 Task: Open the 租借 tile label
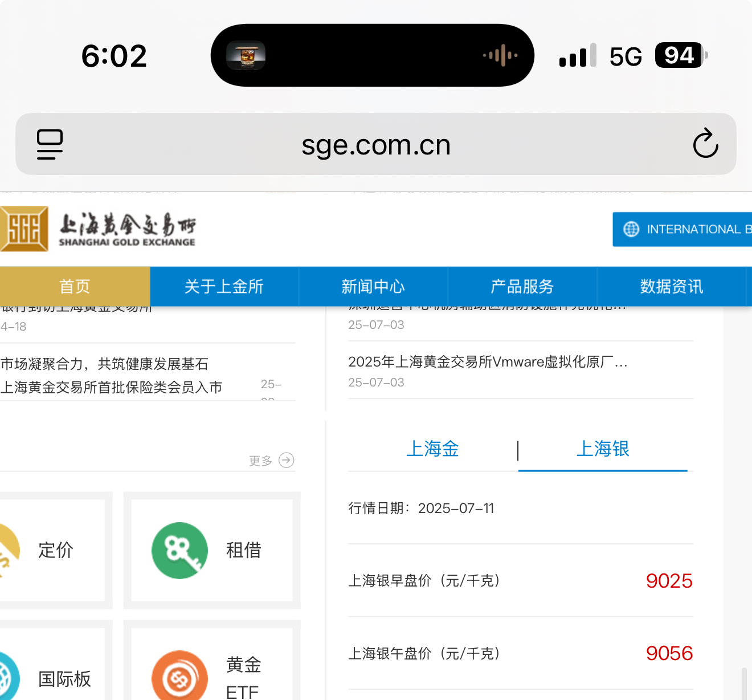[x=244, y=551]
